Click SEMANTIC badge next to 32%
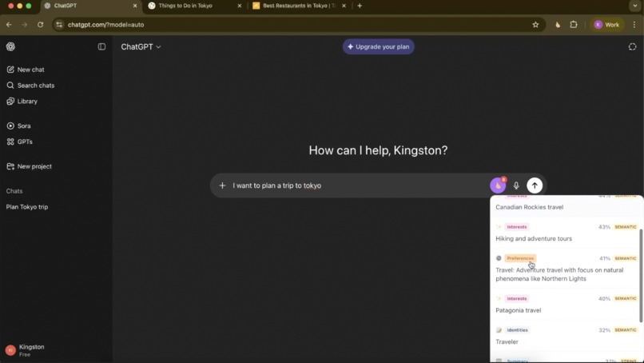Screen dimensions: 644x363 626,329
